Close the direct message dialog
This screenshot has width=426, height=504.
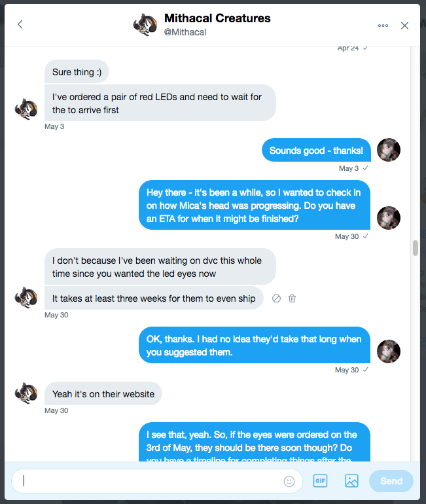pyautogui.click(x=404, y=26)
